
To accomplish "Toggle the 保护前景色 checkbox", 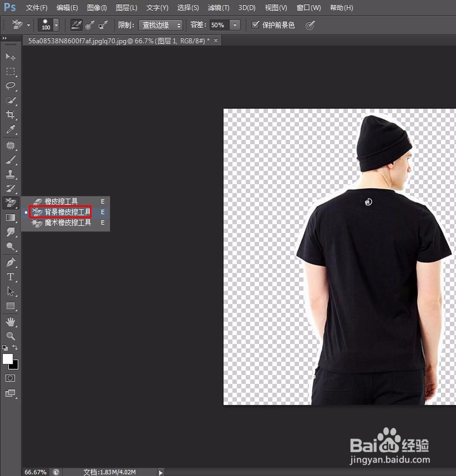I will pyautogui.click(x=256, y=24).
